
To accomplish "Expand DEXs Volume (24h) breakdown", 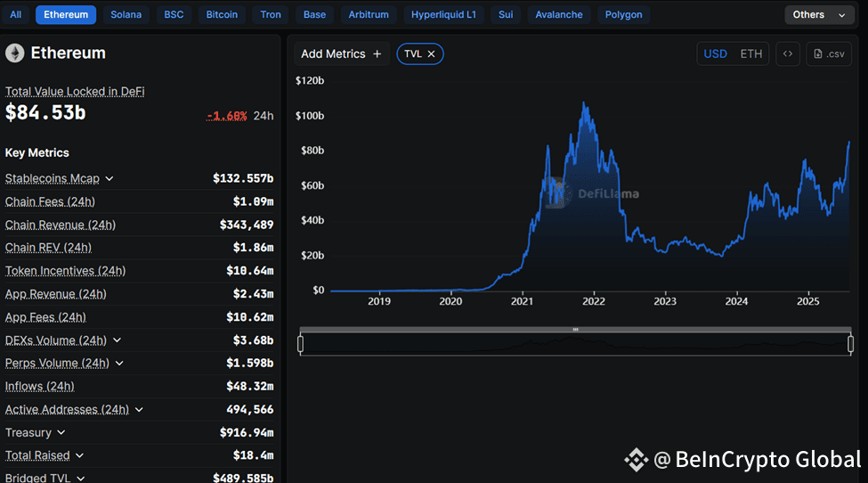I will tap(117, 340).
